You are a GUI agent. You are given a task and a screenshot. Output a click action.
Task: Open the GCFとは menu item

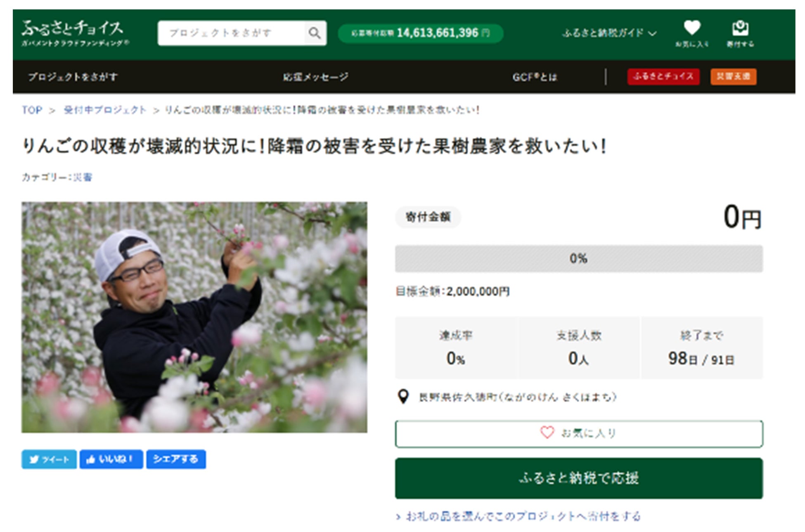coord(535,77)
